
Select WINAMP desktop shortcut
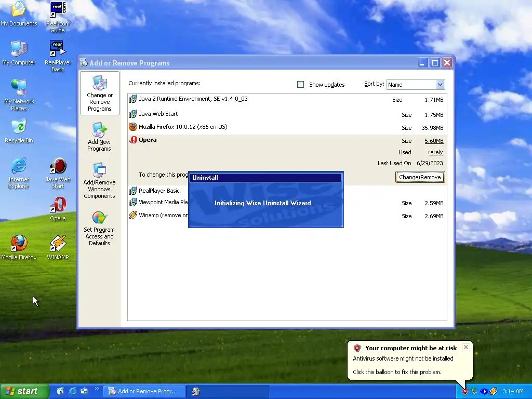click(x=58, y=248)
